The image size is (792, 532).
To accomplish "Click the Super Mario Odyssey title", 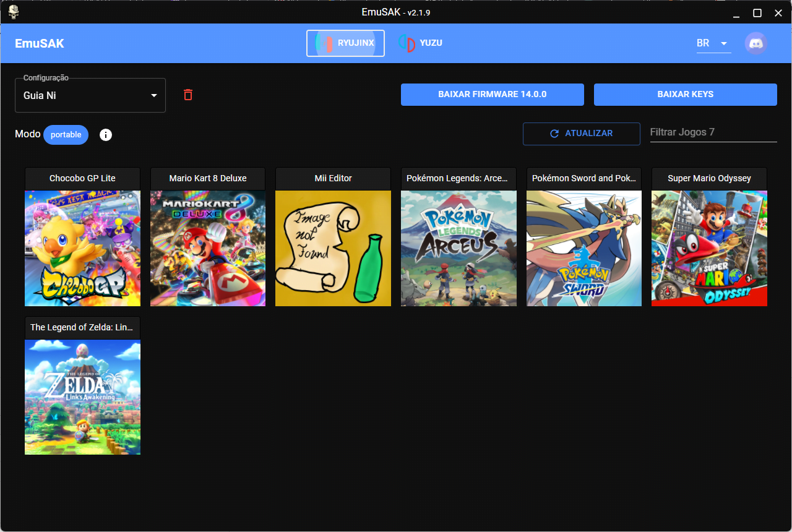I will point(709,178).
